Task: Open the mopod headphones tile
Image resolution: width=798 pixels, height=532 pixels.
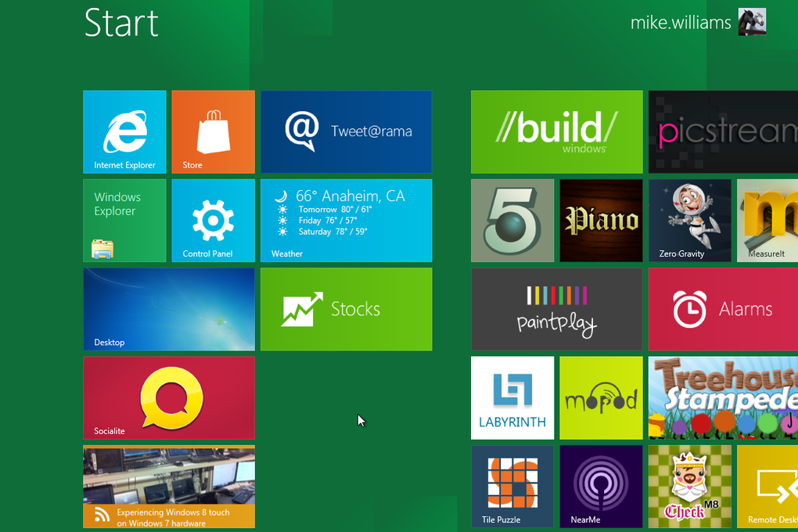Action: pyautogui.click(x=601, y=397)
